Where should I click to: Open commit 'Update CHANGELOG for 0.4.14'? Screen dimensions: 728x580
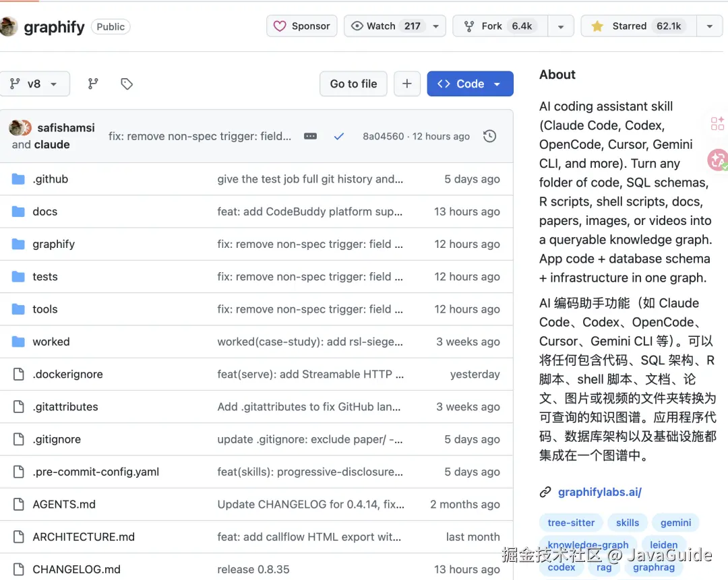pos(311,504)
